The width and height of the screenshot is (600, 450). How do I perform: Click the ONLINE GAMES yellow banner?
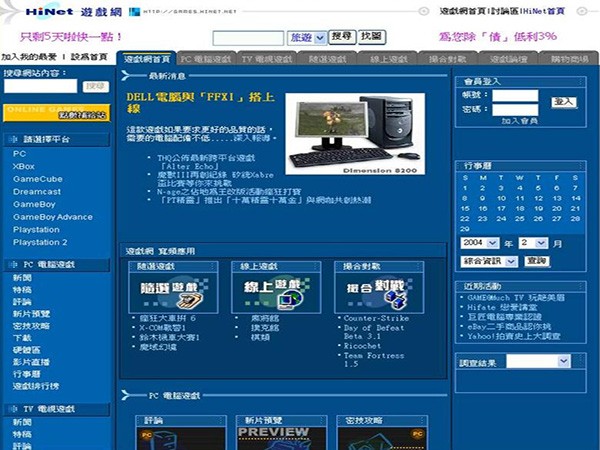point(57,113)
